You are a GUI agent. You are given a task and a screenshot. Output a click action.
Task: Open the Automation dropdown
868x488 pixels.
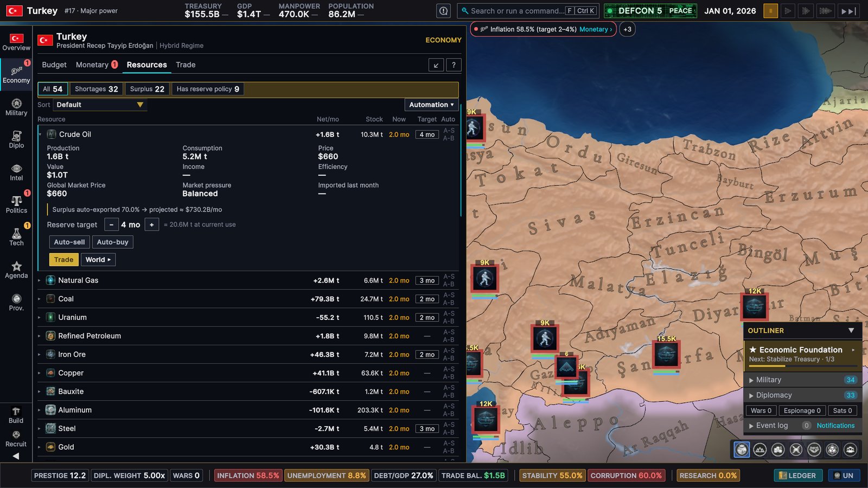(x=431, y=105)
